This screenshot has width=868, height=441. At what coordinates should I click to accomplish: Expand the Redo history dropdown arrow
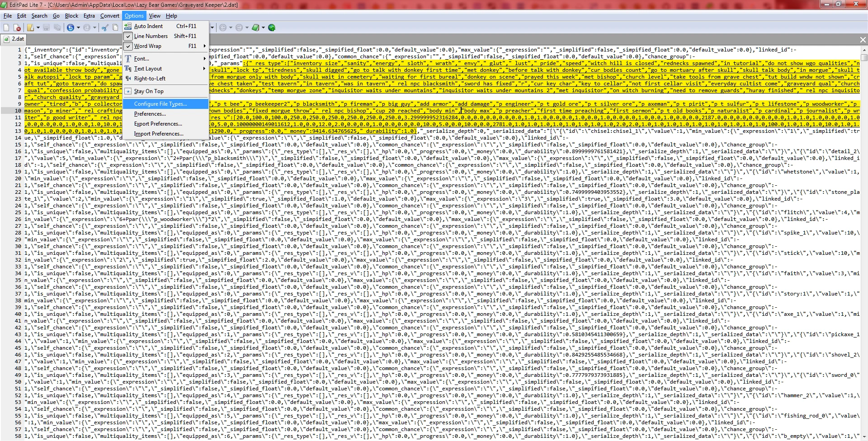click(94, 28)
